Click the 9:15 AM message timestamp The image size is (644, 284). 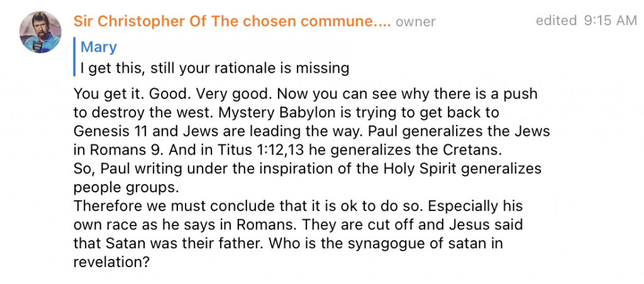click(x=610, y=21)
